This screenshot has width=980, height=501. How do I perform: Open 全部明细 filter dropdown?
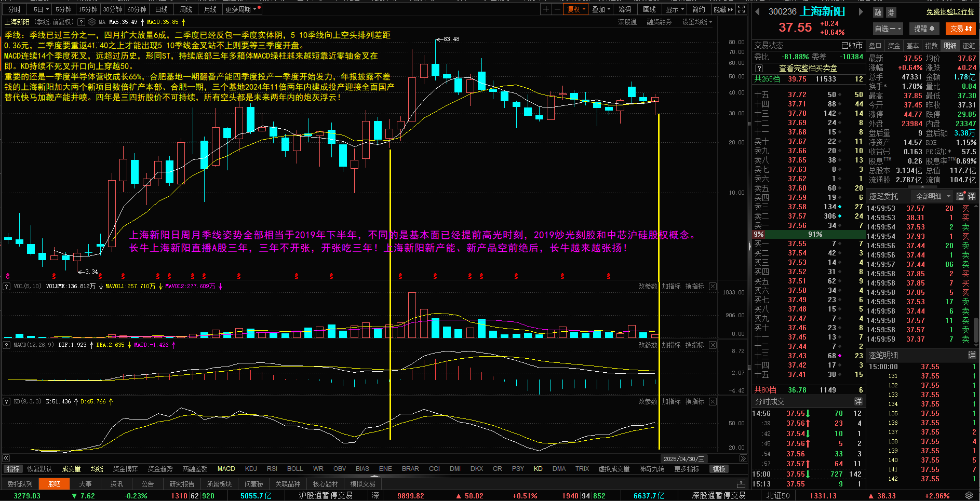933,197
